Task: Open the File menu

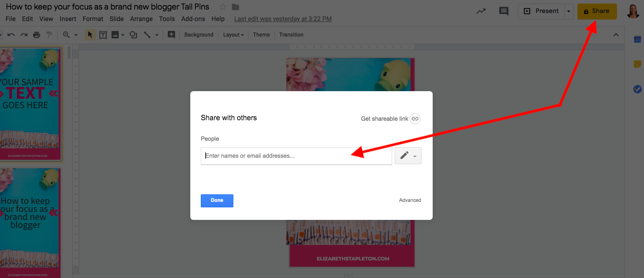Action: pos(11,19)
